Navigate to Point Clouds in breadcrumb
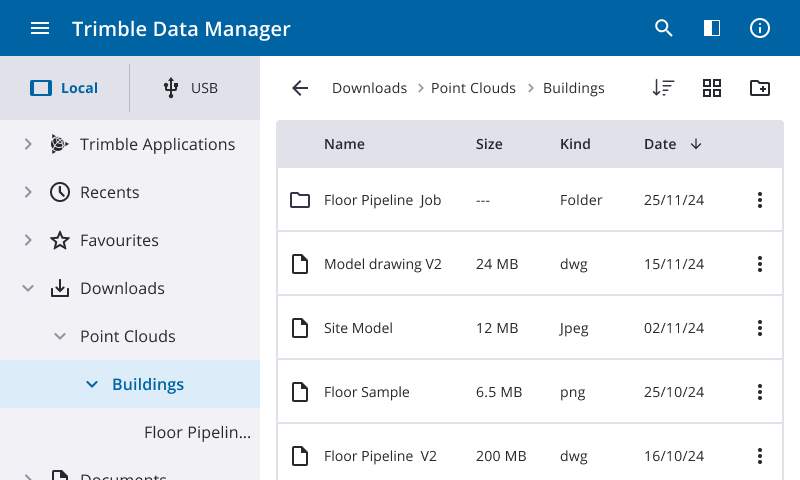800x480 pixels. coord(473,88)
